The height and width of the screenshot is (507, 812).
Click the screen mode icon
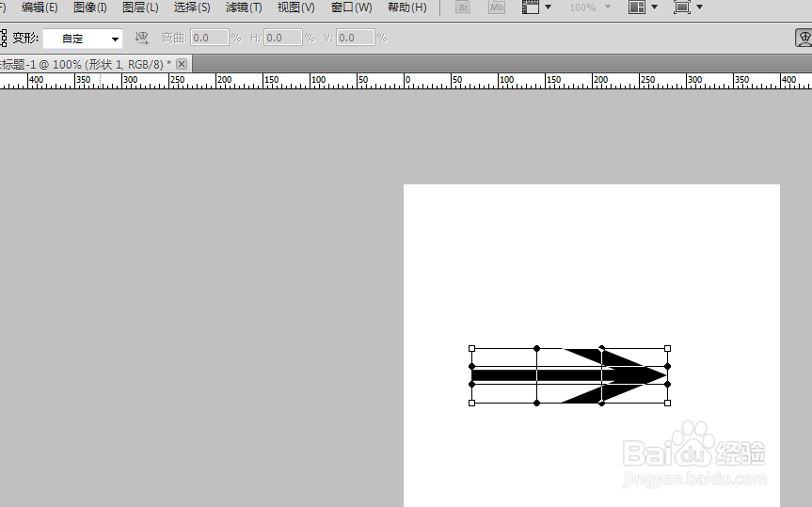pyautogui.click(x=682, y=8)
